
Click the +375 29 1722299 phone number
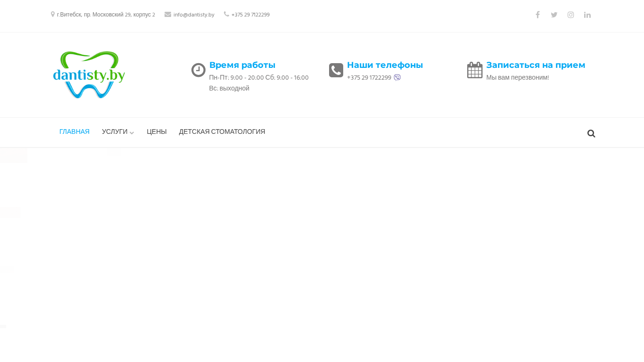coord(369,77)
